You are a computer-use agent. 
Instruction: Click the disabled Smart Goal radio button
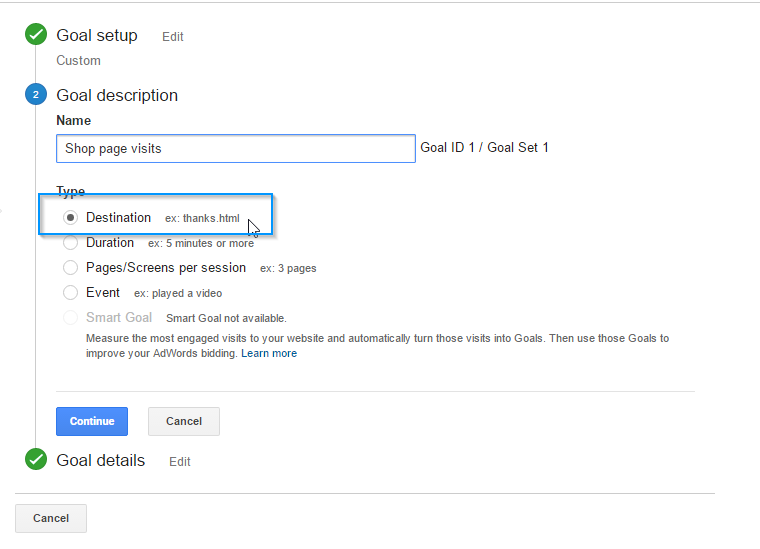(x=70, y=318)
